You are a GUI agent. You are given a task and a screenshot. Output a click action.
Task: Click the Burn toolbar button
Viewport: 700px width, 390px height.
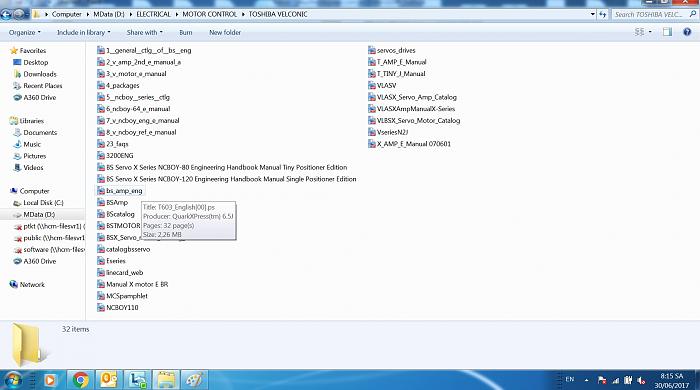click(x=186, y=33)
